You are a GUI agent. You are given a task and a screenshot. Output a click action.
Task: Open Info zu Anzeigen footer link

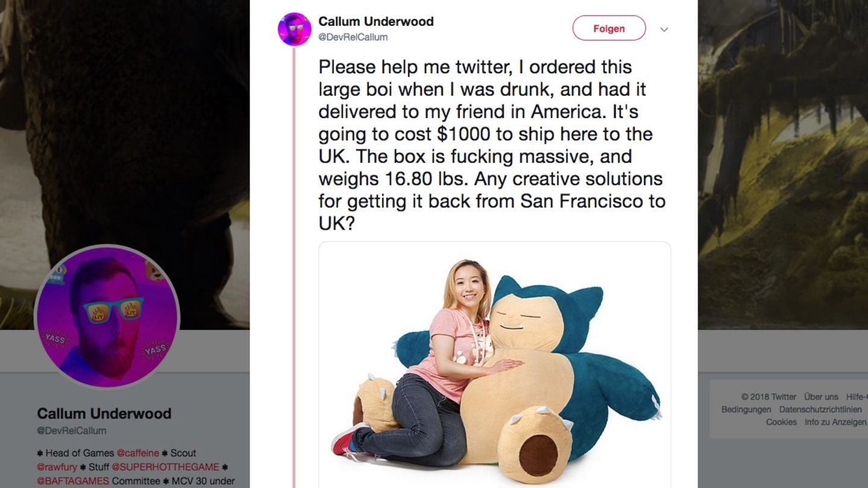[835, 422]
